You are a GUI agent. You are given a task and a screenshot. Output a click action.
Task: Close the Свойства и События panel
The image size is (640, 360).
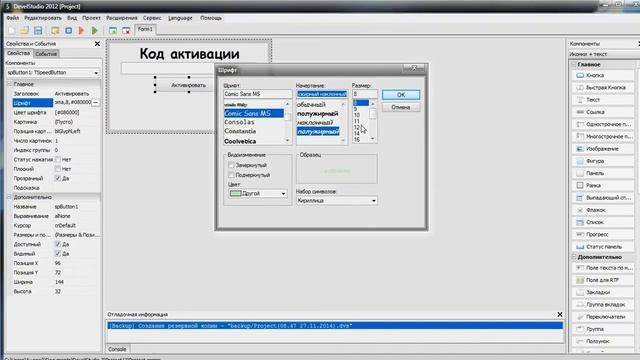(97, 44)
